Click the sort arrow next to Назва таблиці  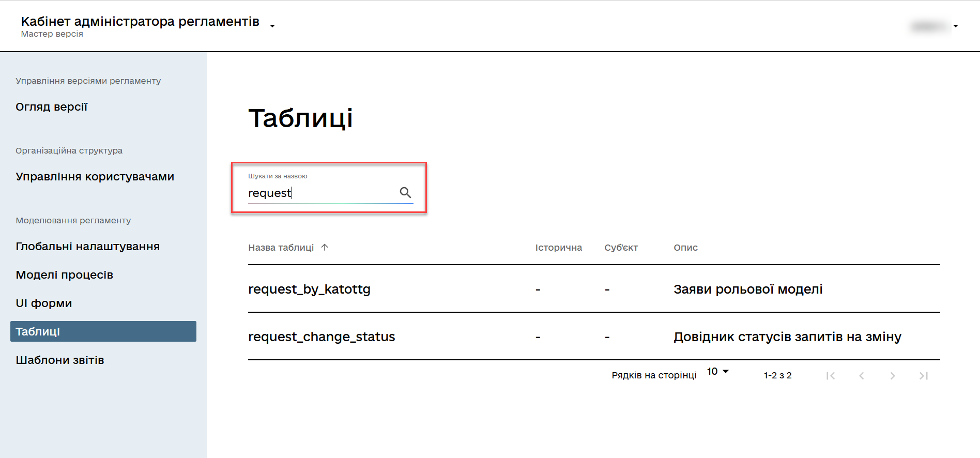pos(325,247)
